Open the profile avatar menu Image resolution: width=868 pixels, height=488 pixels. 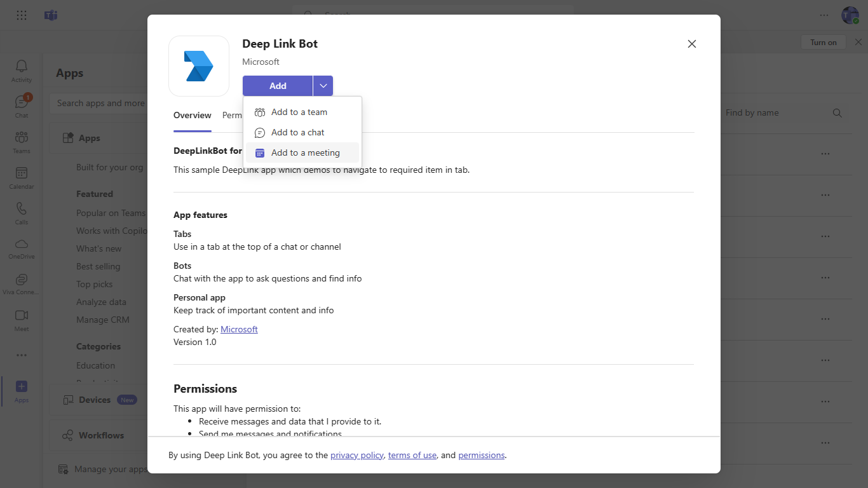(x=850, y=15)
